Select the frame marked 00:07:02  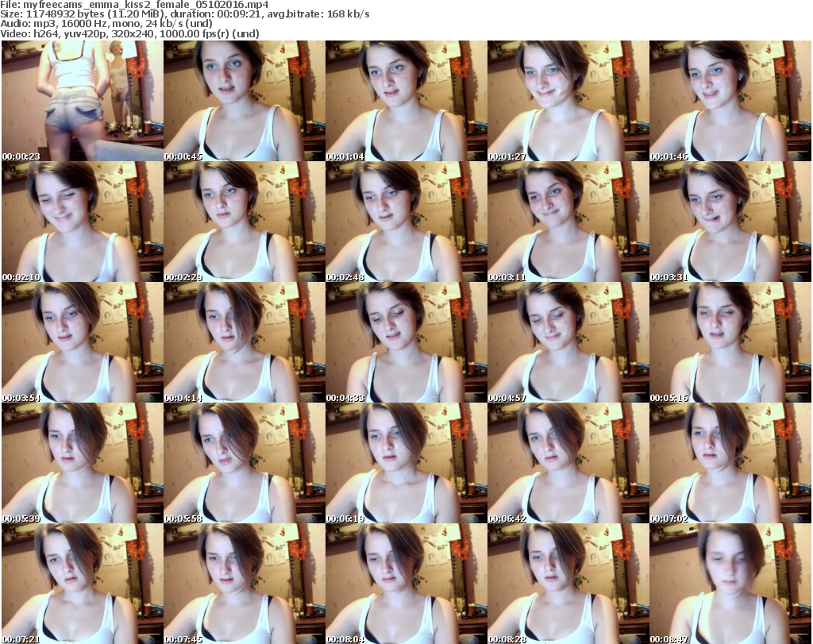730,463
